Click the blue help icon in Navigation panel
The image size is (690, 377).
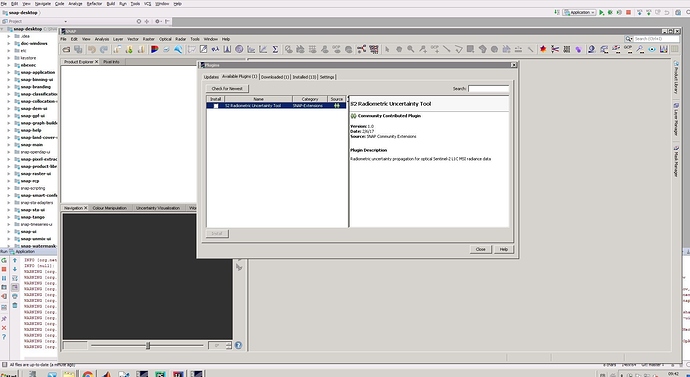click(238, 345)
